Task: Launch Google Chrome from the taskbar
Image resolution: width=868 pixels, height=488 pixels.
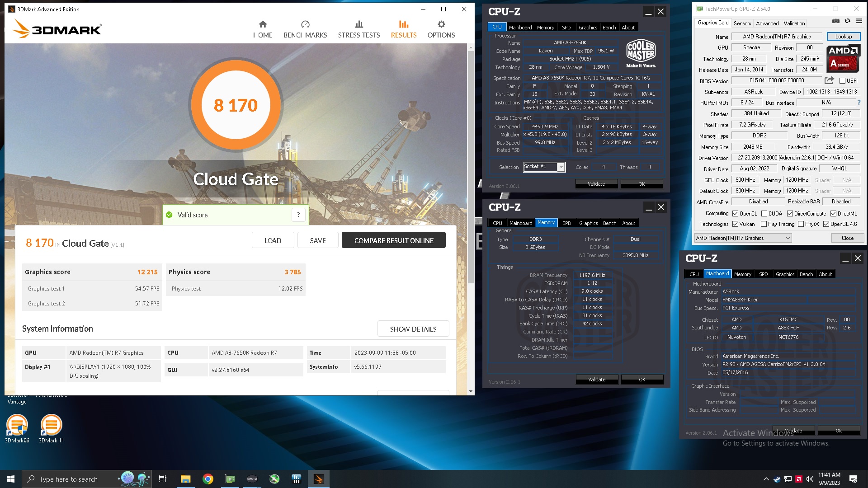Action: tap(208, 479)
